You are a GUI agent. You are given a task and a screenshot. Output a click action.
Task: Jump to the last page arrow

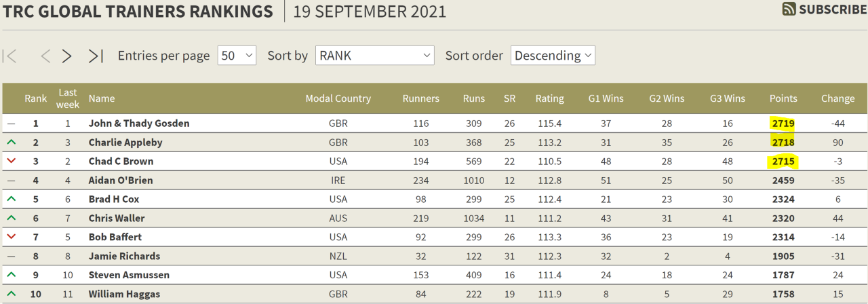click(96, 56)
